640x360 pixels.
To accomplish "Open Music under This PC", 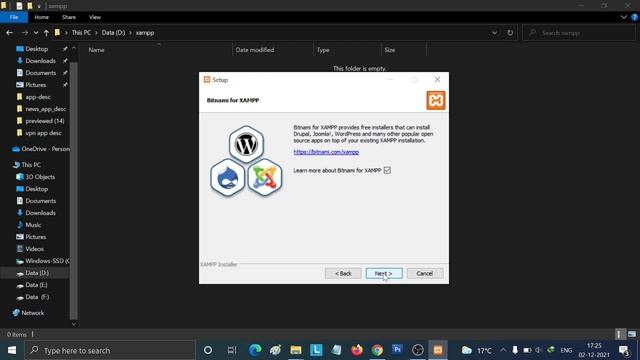I will click(x=33, y=225).
